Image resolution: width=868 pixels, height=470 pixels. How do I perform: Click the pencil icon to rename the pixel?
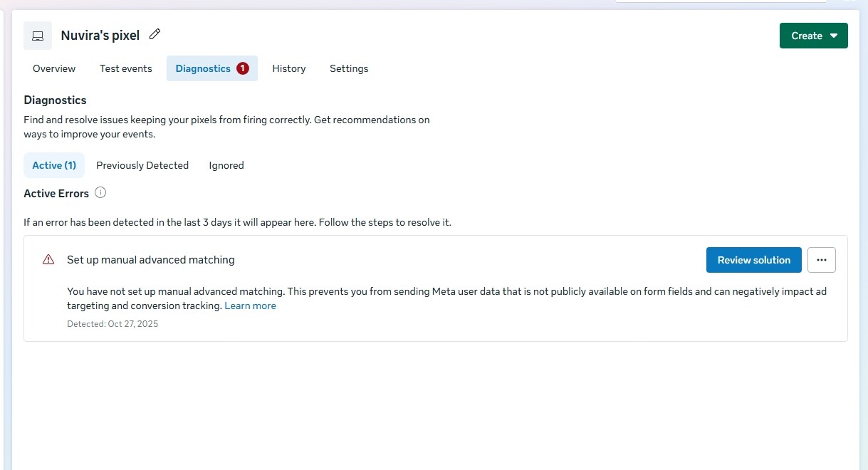click(155, 34)
